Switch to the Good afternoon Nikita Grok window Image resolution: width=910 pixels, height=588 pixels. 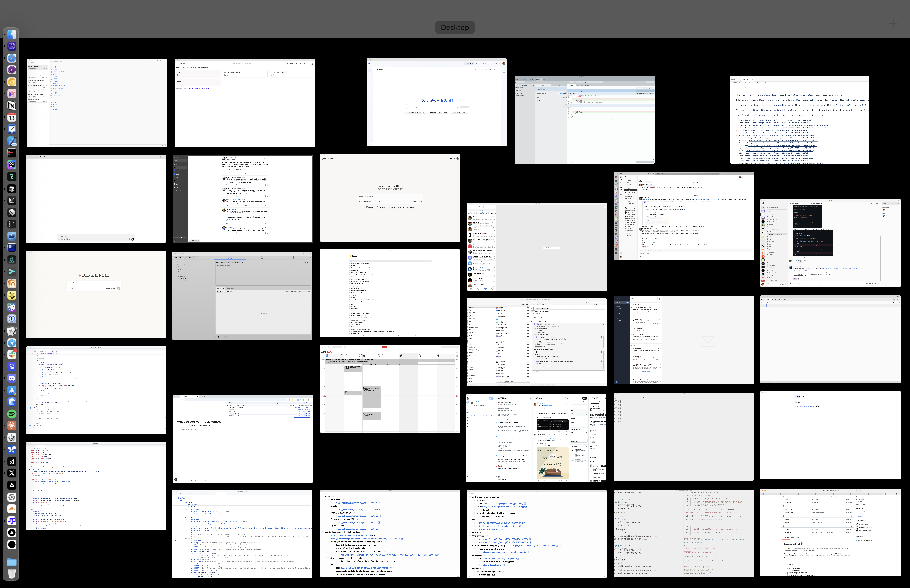pyautogui.click(x=390, y=198)
